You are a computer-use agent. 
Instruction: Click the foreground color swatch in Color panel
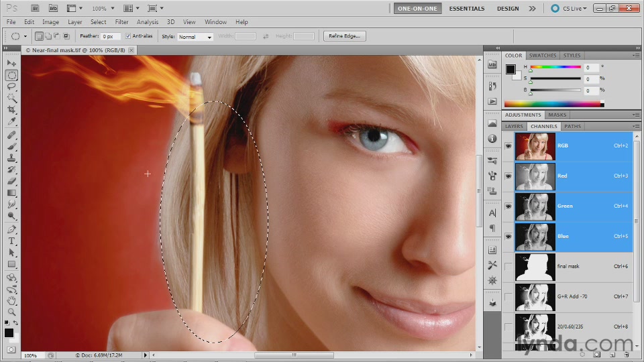pyautogui.click(x=511, y=69)
